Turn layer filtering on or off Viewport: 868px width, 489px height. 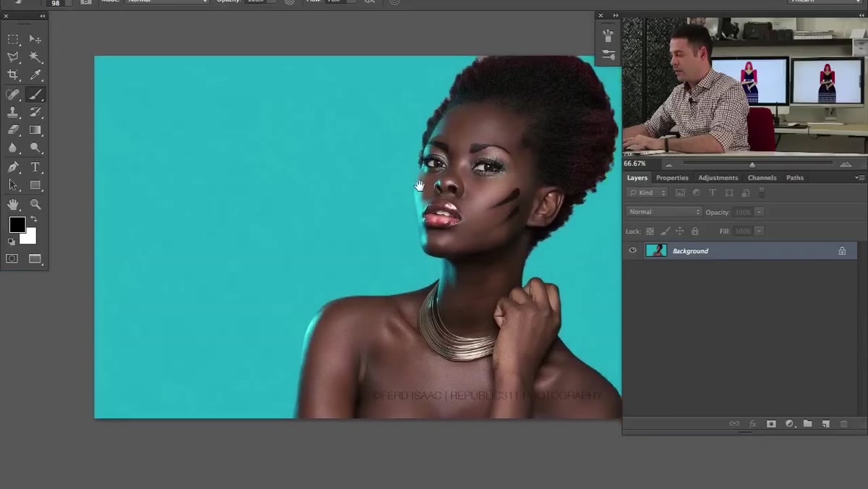pyautogui.click(x=762, y=192)
